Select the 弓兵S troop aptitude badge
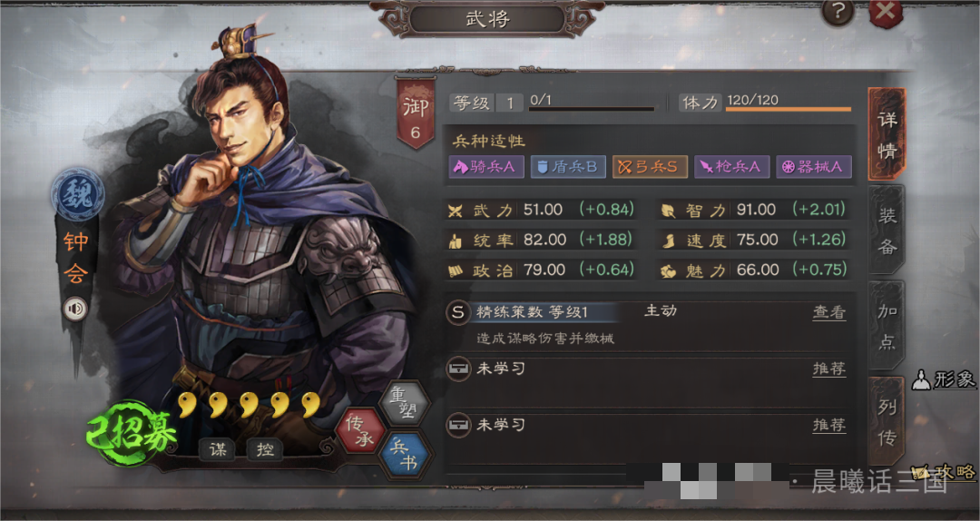Viewport: 980px width, 521px height. point(650,167)
